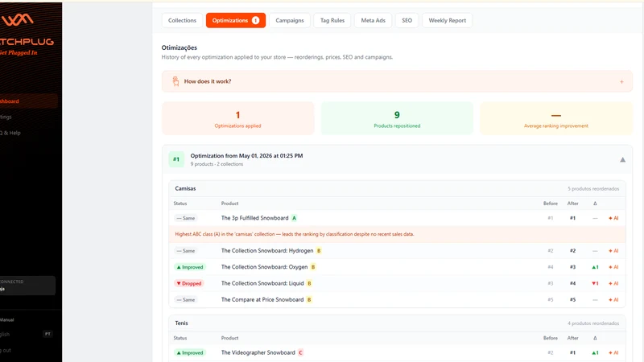Click 'Optimization from May 01, 2026 at 01:25 PM' title
Screen dimensions: 644x362
pyautogui.click(x=246, y=156)
